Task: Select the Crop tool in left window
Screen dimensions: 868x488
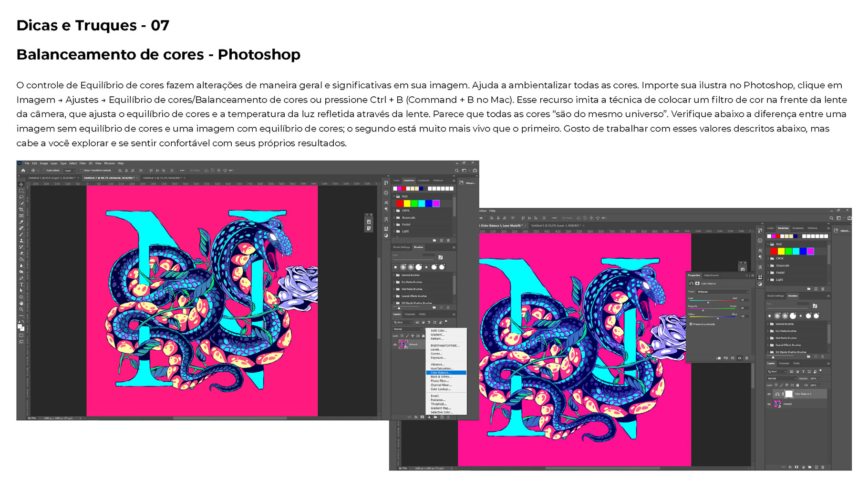Action: point(21,209)
